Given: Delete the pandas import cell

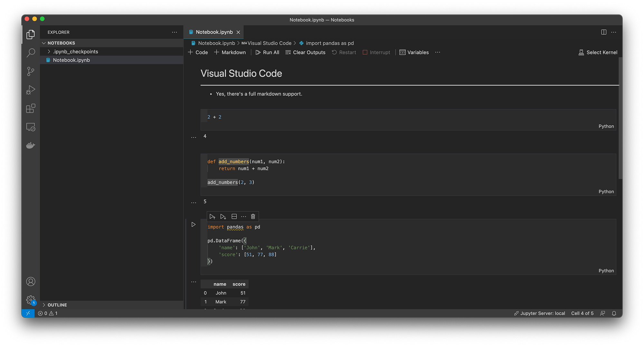Looking at the screenshot, I should tap(253, 216).
